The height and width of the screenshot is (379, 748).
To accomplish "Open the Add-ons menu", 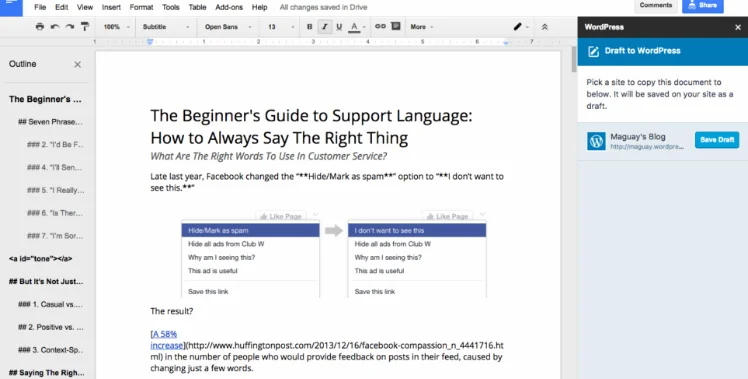I will (229, 7).
